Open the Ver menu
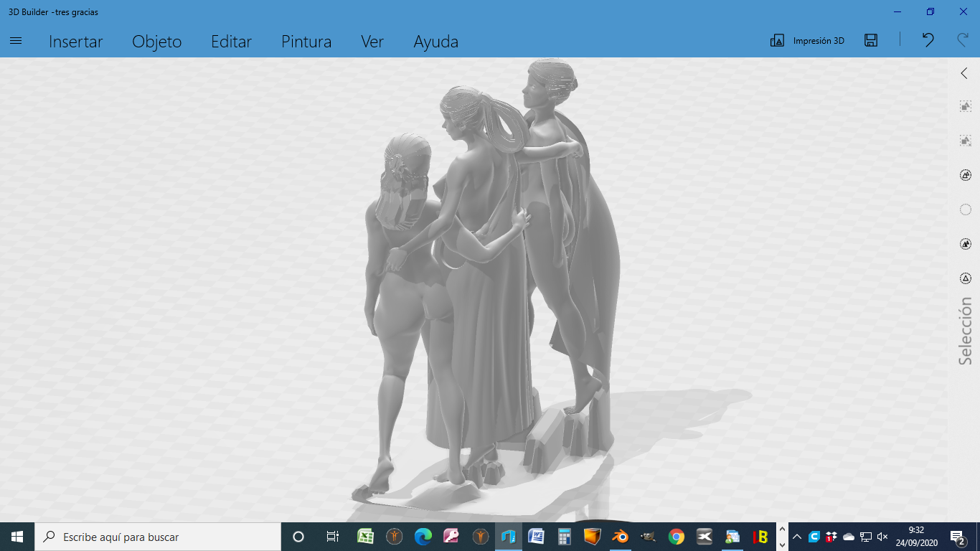 point(372,42)
